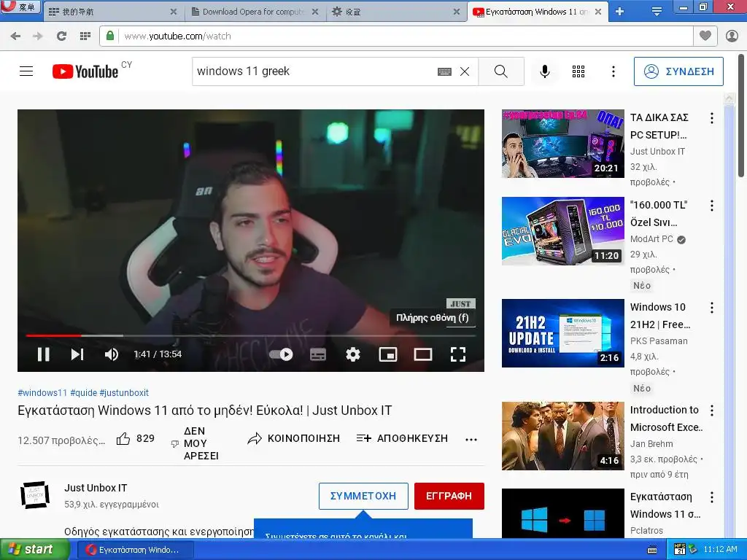The height and width of the screenshot is (560, 747).
Task: Open Just Unbox IT channel name link
Action: (x=96, y=488)
